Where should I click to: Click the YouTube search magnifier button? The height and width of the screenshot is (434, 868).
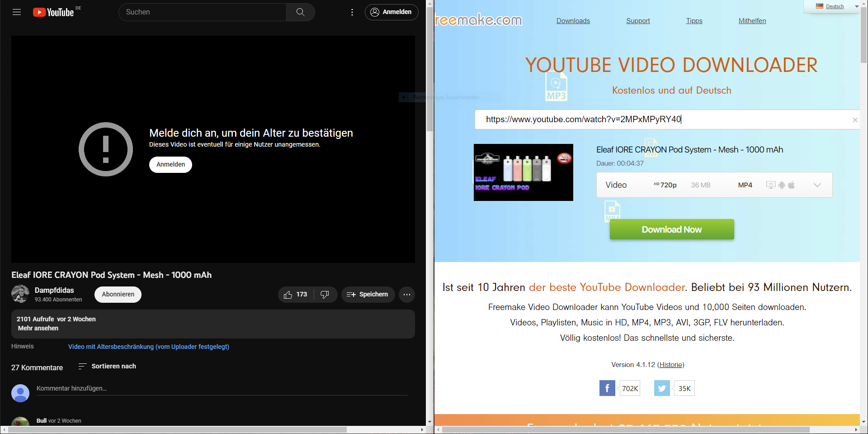pyautogui.click(x=301, y=12)
